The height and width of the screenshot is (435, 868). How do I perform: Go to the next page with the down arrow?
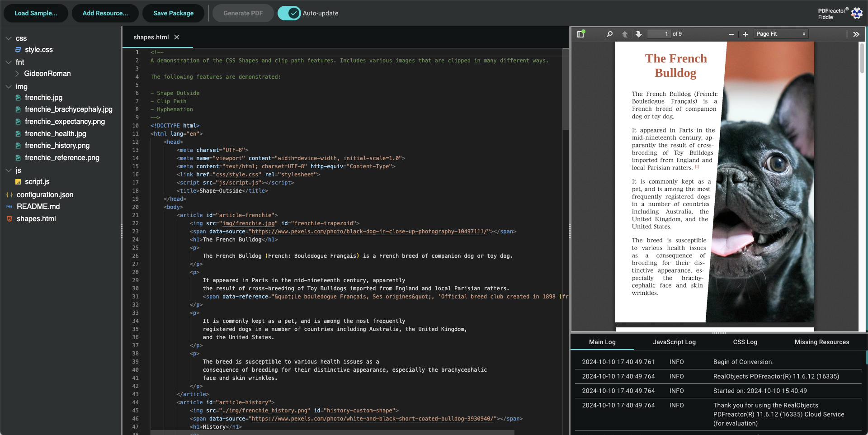click(x=638, y=34)
